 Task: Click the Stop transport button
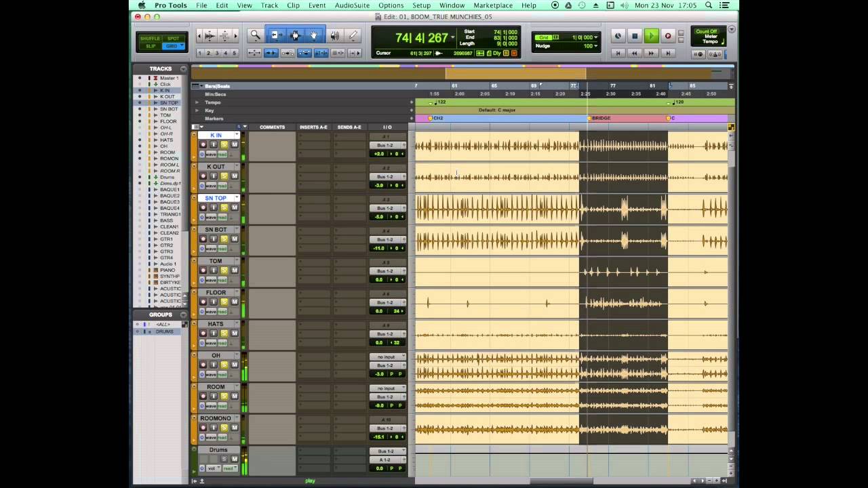tap(635, 36)
